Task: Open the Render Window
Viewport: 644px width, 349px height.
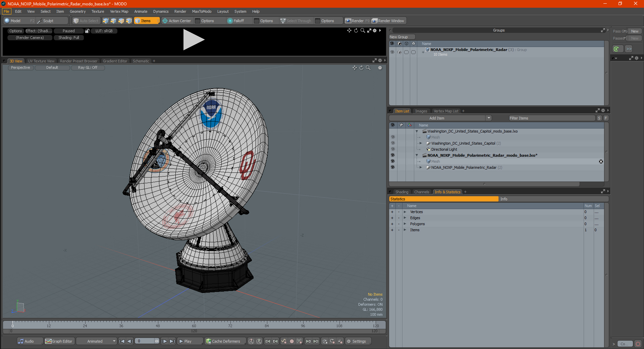Action: [x=388, y=21]
